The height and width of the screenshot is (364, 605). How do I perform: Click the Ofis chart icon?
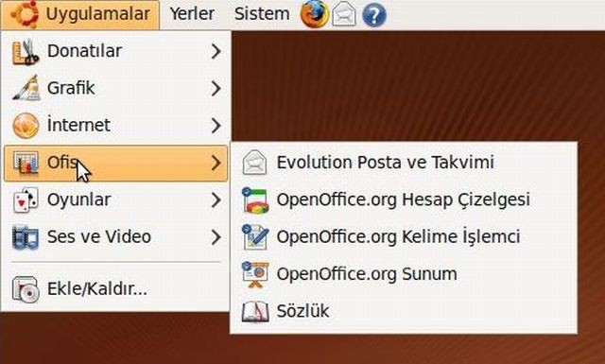point(26,163)
